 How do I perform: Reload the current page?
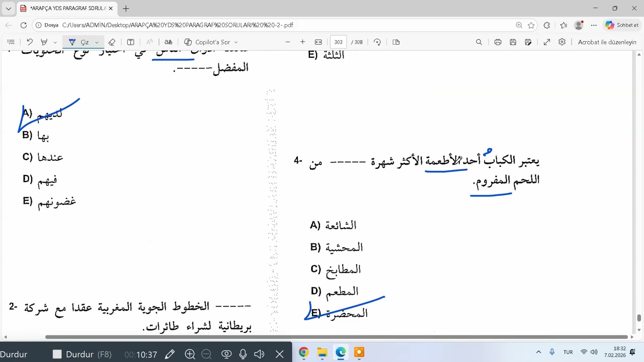coord(24,25)
